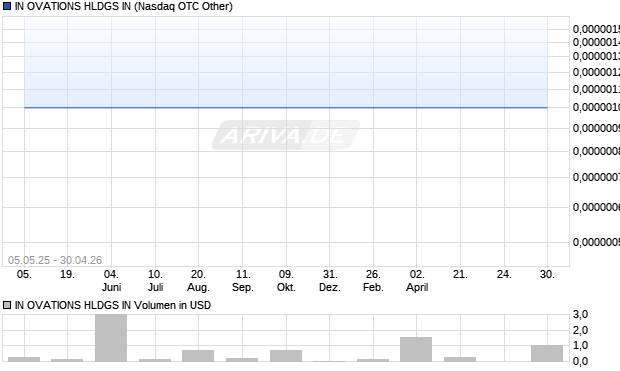This screenshot has width=620, height=371.
Task: Click the '21.' date axis label
Action: 460,274
